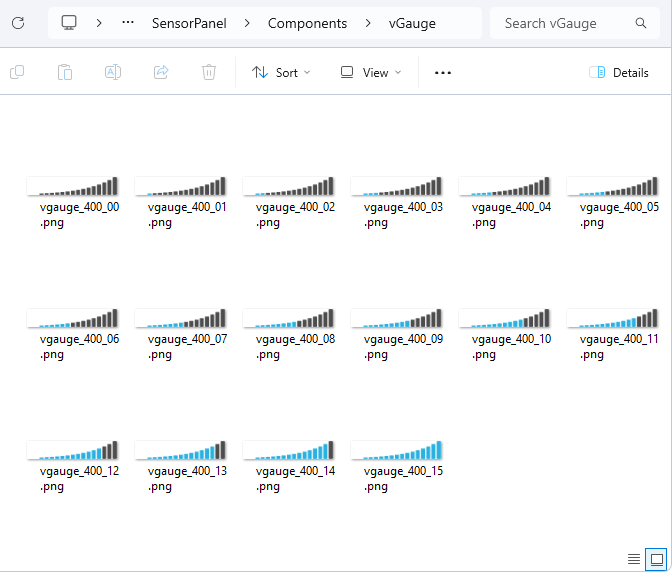Go to Components breadcrumb folder

[x=307, y=23]
